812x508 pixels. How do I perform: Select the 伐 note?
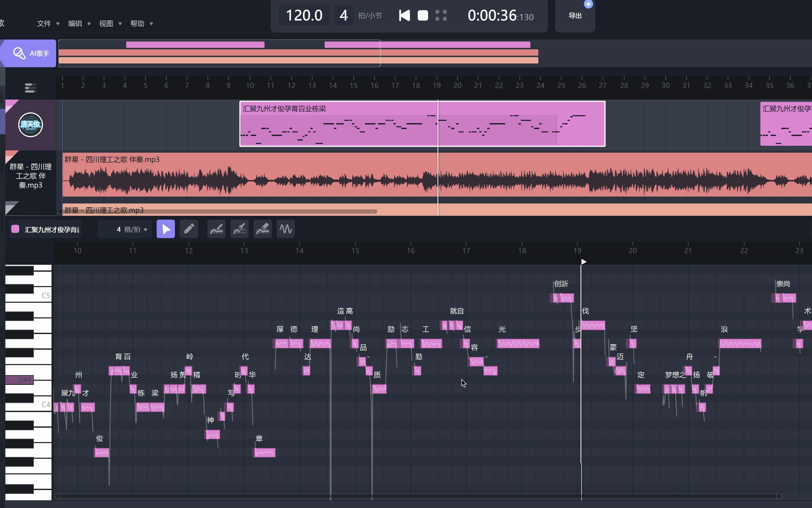[x=593, y=325]
